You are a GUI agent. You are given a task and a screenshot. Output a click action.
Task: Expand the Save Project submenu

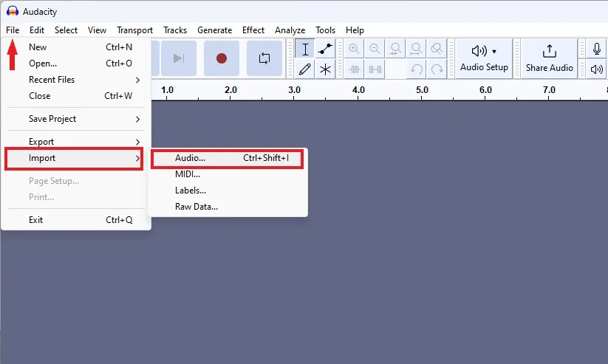[76, 119]
